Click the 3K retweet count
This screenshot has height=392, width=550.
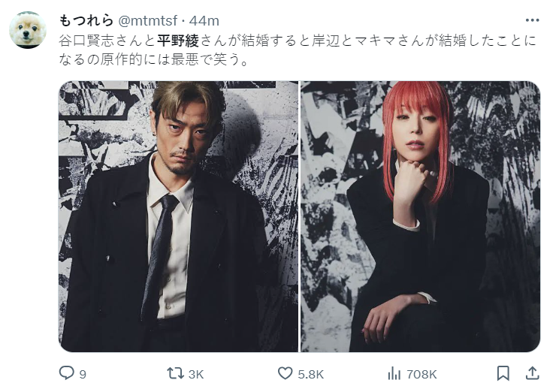(195, 375)
